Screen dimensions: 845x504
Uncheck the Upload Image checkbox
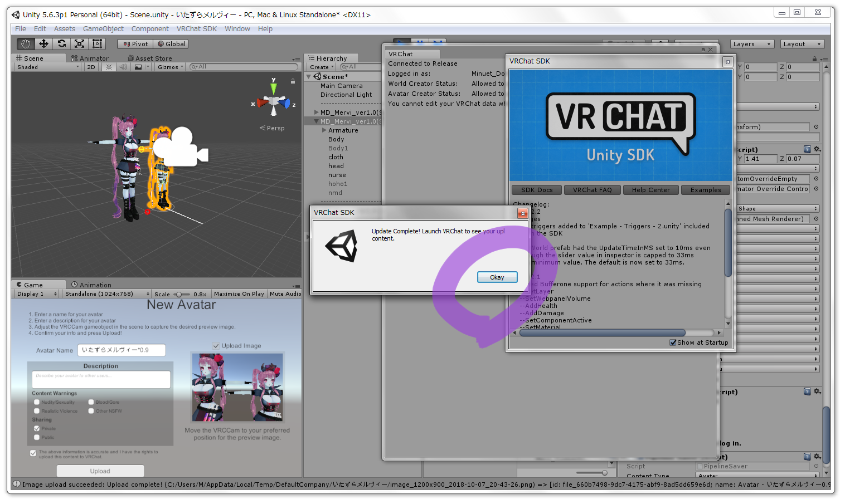point(216,346)
